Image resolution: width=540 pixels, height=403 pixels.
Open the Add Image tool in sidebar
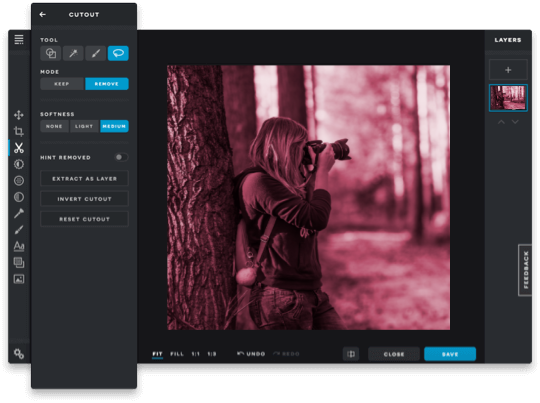(19, 279)
